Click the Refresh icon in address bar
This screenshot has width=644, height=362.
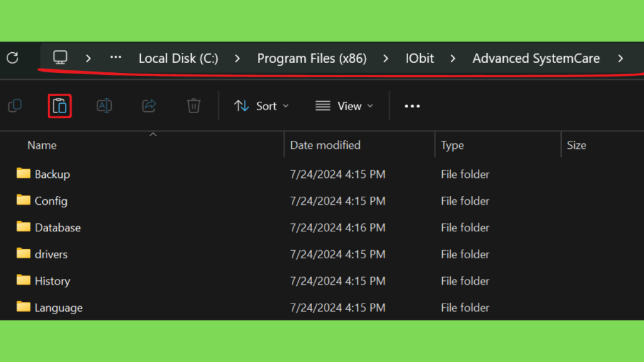[13, 58]
